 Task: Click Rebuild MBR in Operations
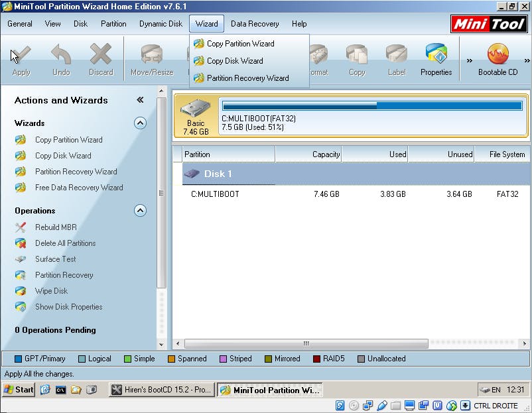[x=56, y=227]
